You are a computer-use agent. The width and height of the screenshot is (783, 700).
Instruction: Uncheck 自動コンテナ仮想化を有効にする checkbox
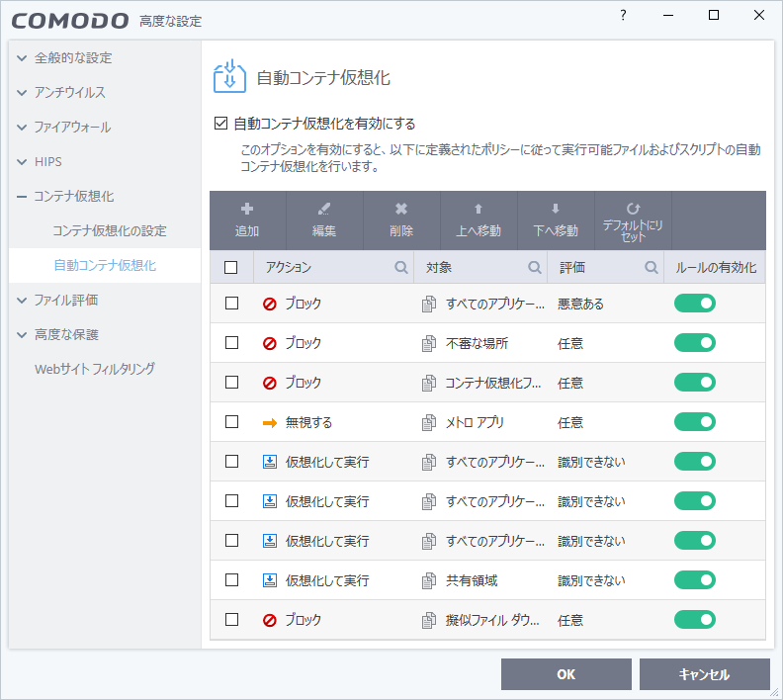(221, 125)
